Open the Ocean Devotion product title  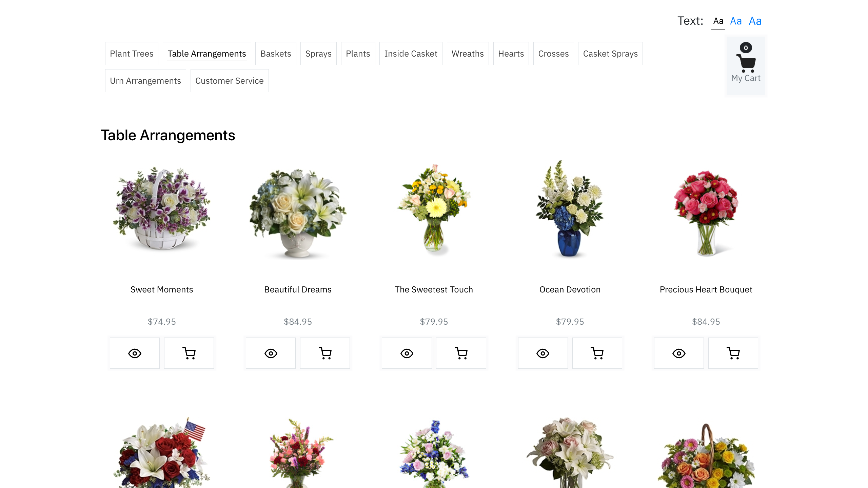tap(570, 289)
